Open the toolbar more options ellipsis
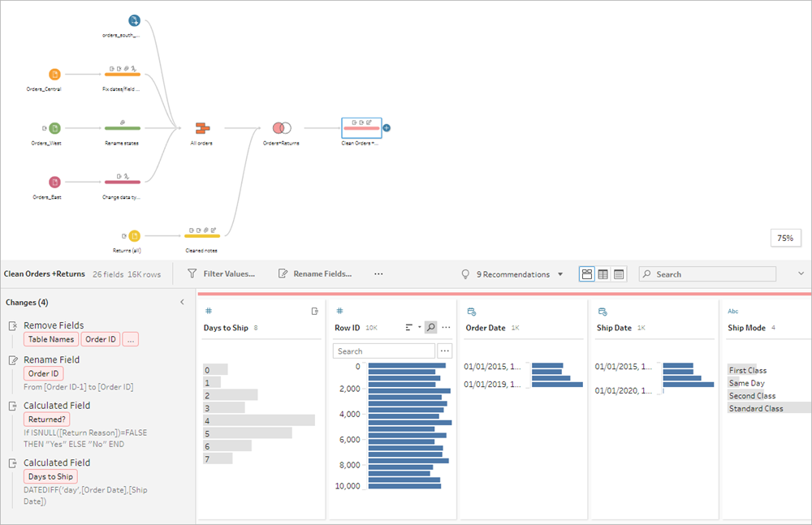 (378, 274)
